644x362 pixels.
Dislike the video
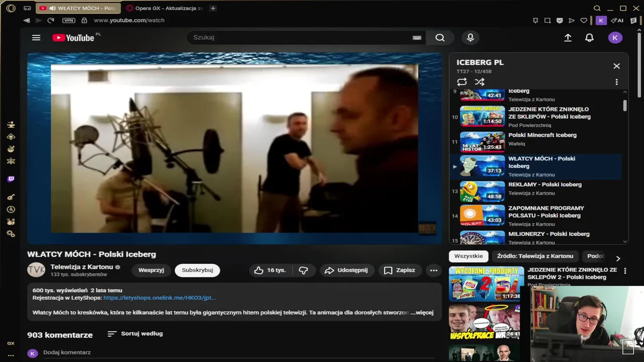(304, 270)
